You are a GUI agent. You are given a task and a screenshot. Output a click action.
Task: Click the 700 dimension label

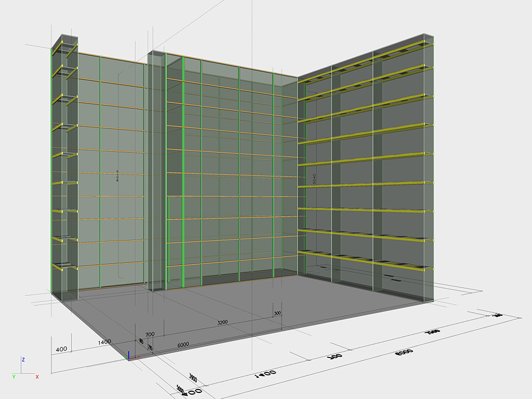tap(150, 335)
